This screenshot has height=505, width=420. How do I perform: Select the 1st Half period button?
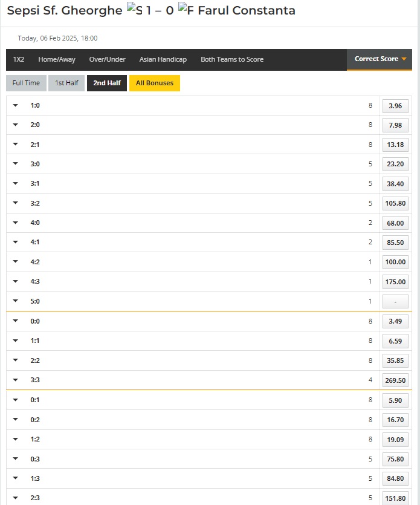tap(66, 83)
